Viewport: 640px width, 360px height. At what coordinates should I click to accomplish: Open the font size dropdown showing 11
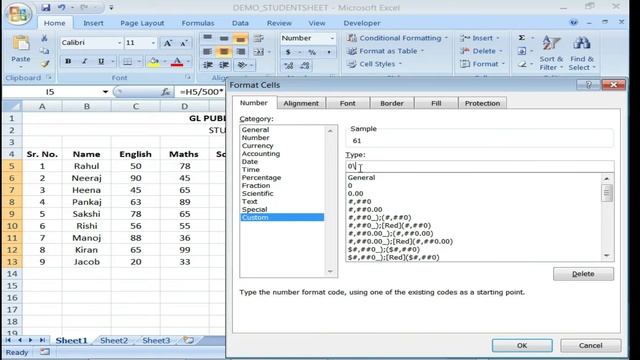[x=153, y=43]
